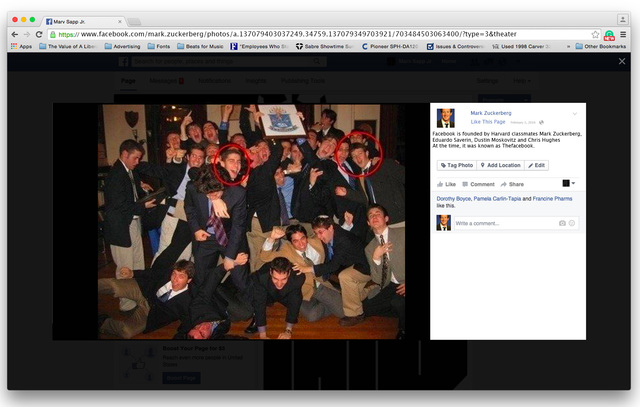Open the Employees Who Stay bookmark
This screenshot has width=640, height=407.
tap(260, 46)
